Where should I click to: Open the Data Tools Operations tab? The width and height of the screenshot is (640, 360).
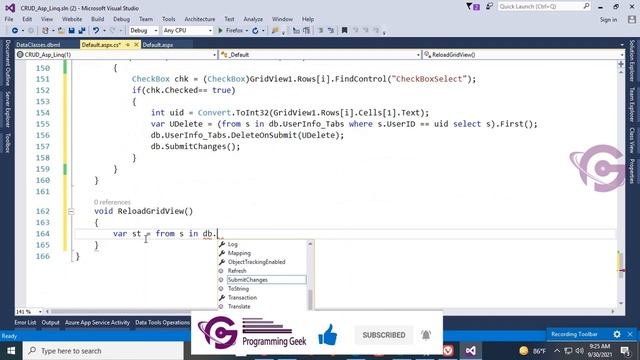tap(162, 322)
